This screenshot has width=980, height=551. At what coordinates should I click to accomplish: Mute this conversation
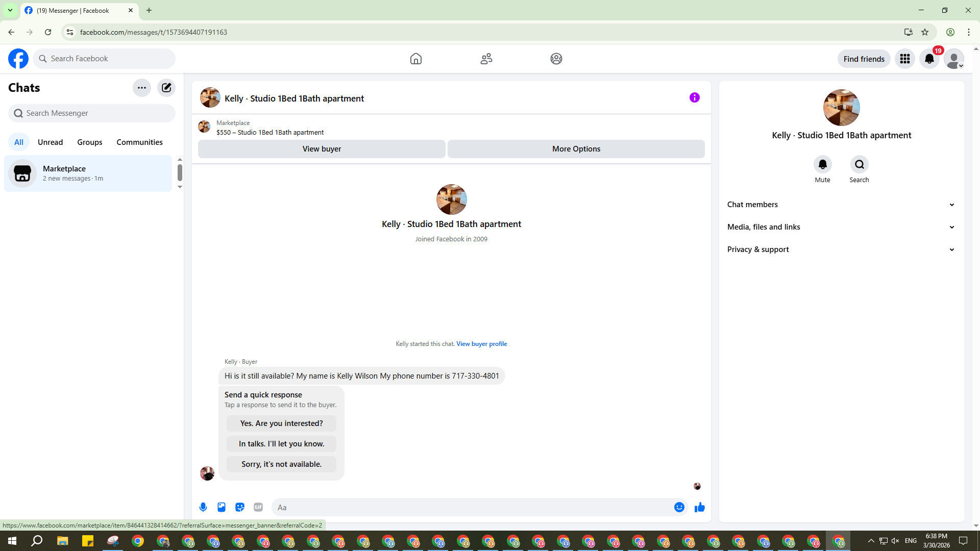pos(822,164)
